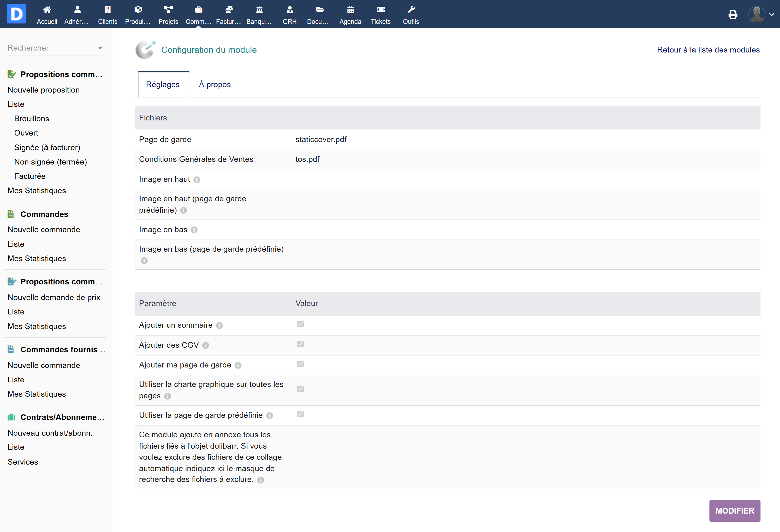Open the Agenda calendar icon
This screenshot has width=780, height=532.
tap(350, 10)
